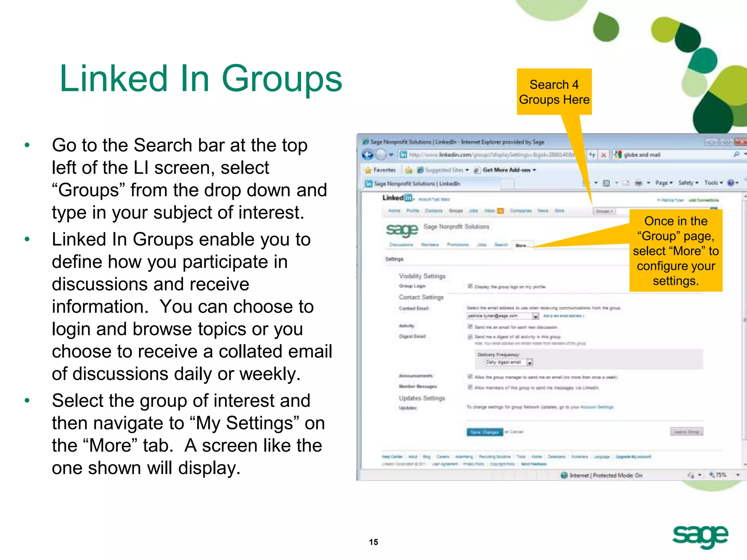
Task: Open the Tools menu
Action: click(713, 183)
